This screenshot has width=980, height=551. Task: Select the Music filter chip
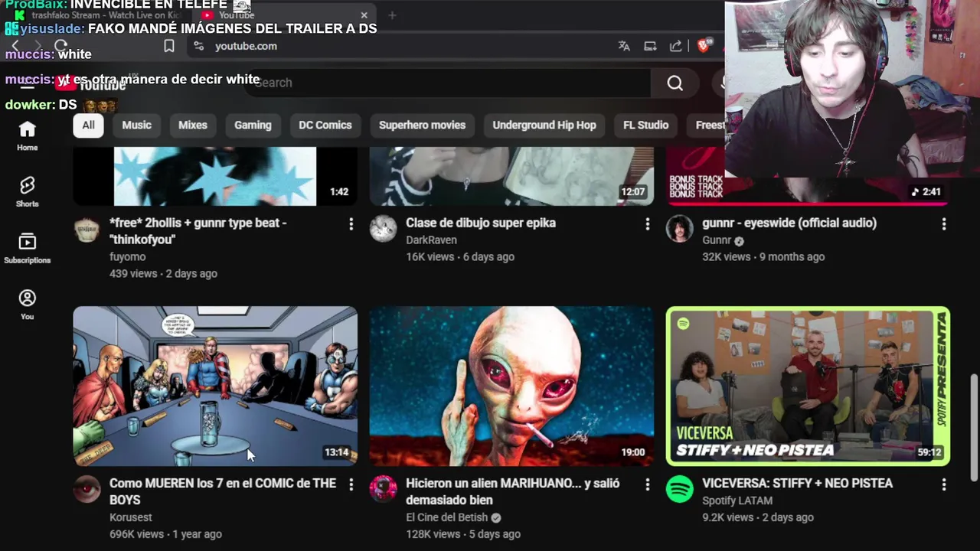pos(137,125)
